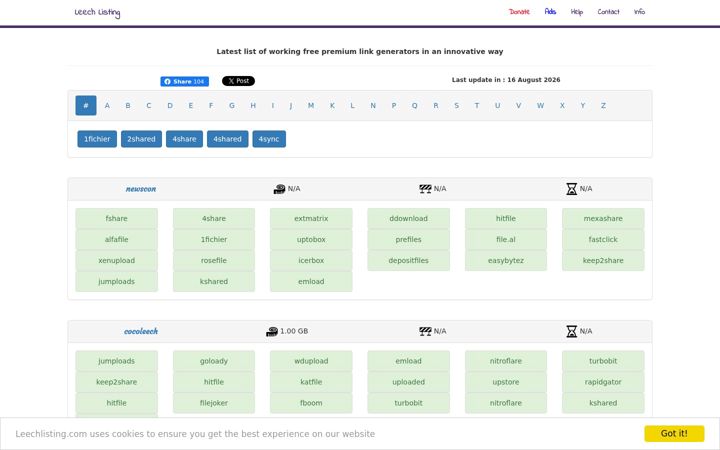Select the letter Z tab

click(603, 106)
